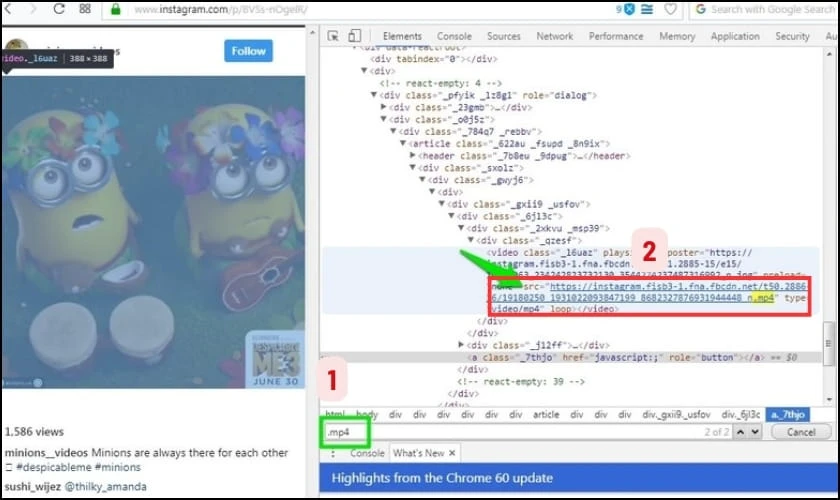The height and width of the screenshot is (500, 840).
Task: Click the div._gxii9._usfov breadcrumb
Action: pyautogui.click(x=676, y=415)
